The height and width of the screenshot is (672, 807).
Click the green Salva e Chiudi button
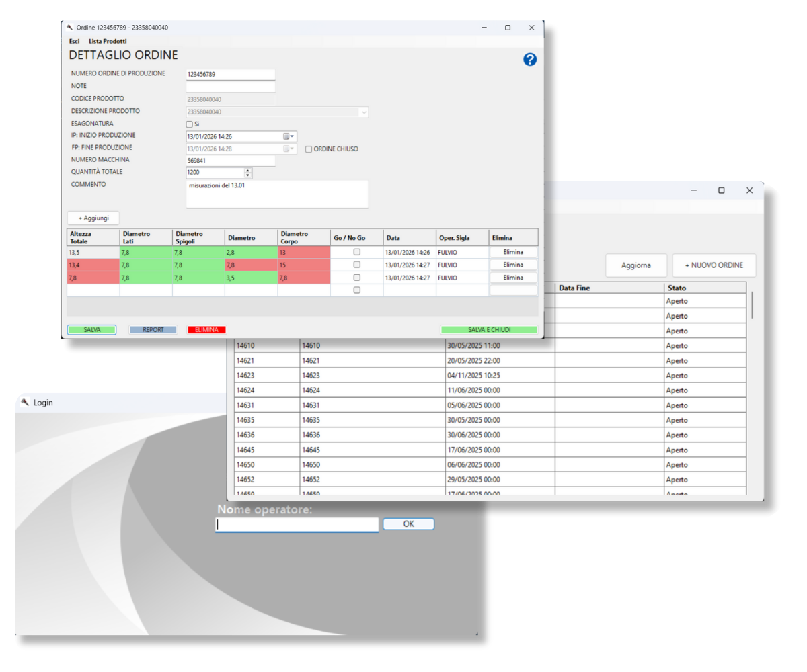(489, 330)
